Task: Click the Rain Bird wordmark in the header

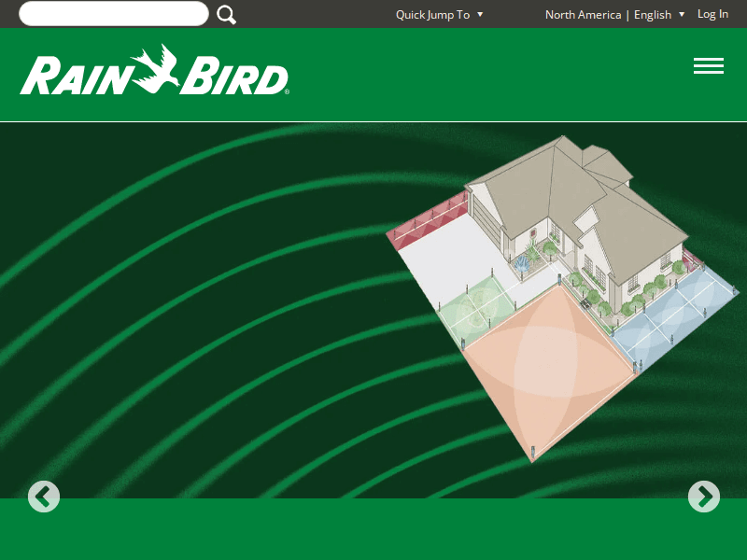Action: pos(154,70)
